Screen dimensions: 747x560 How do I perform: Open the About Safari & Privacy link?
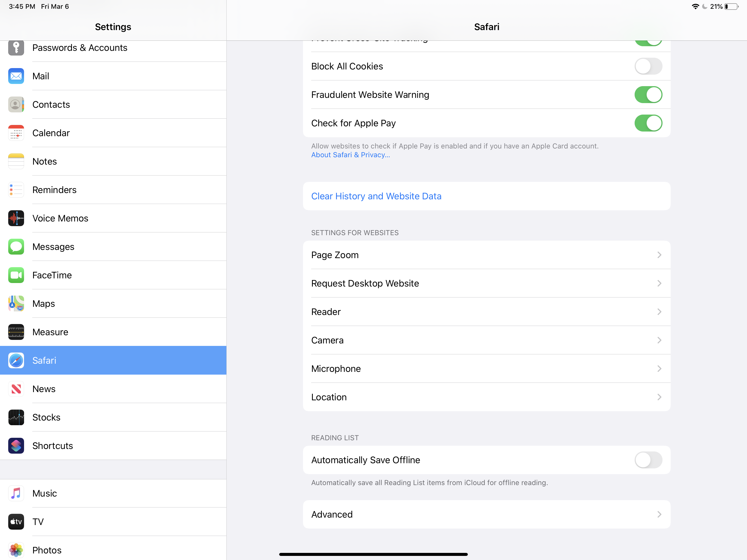[350, 155]
